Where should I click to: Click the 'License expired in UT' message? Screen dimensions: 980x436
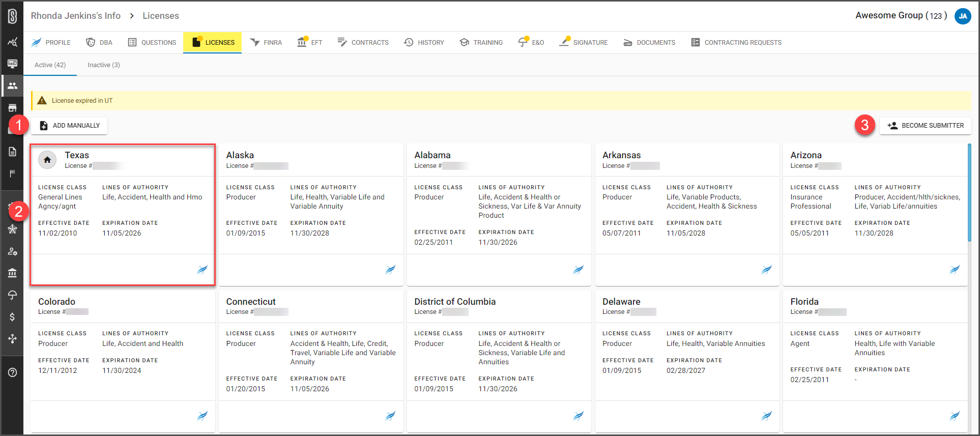[x=82, y=101]
